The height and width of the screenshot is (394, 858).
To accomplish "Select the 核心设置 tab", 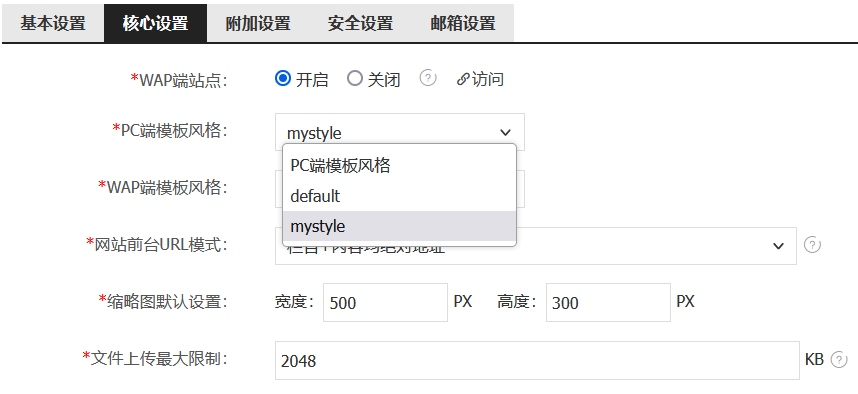I will point(155,24).
